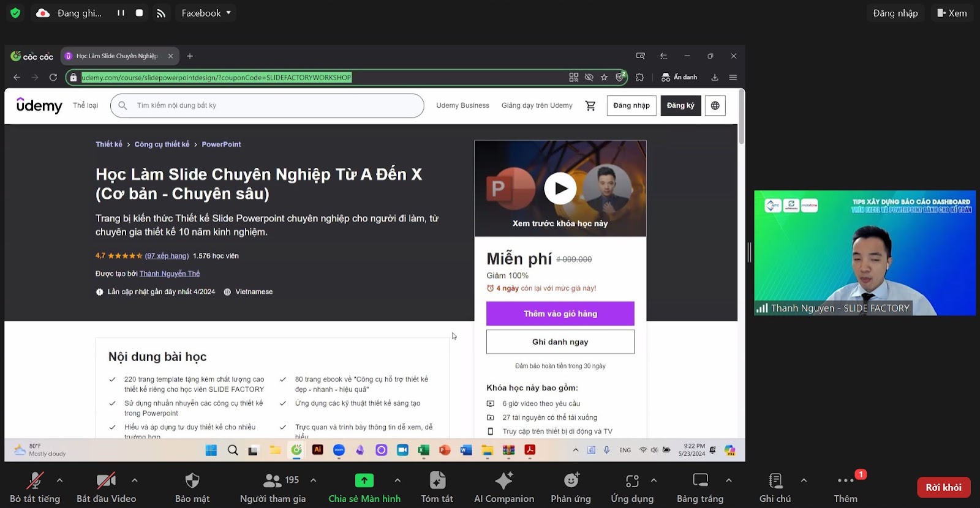
Task: Open Cốc Cốc browser hamburger menu
Action: 733,77
